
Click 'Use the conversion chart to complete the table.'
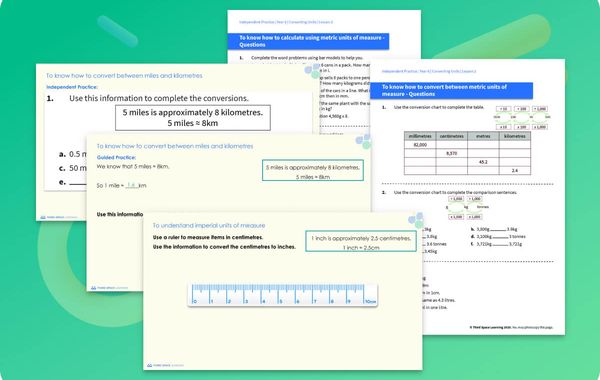439,108
